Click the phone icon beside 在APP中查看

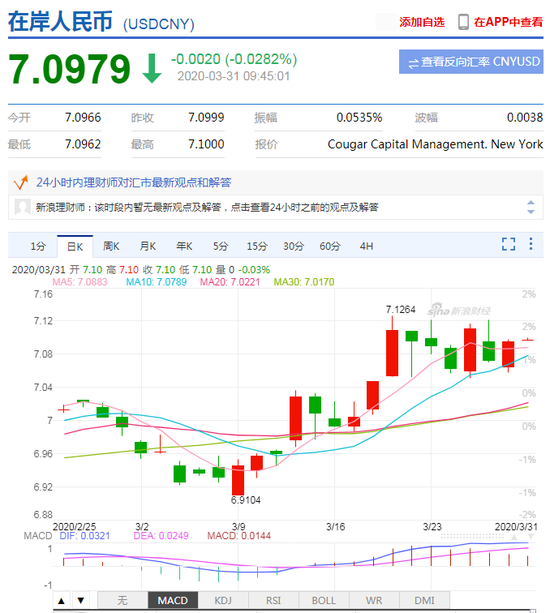(x=463, y=22)
